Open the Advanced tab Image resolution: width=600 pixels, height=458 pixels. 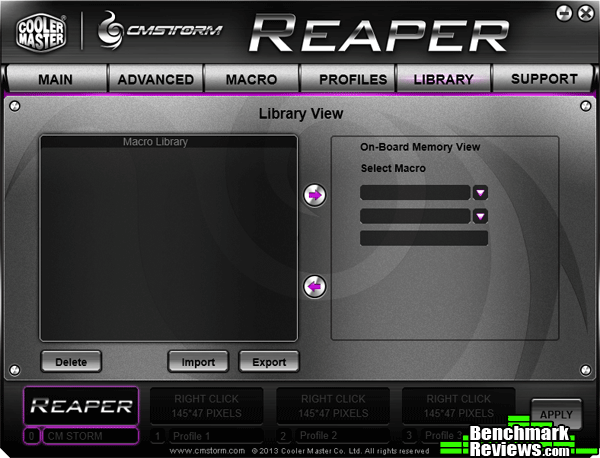tap(155, 79)
